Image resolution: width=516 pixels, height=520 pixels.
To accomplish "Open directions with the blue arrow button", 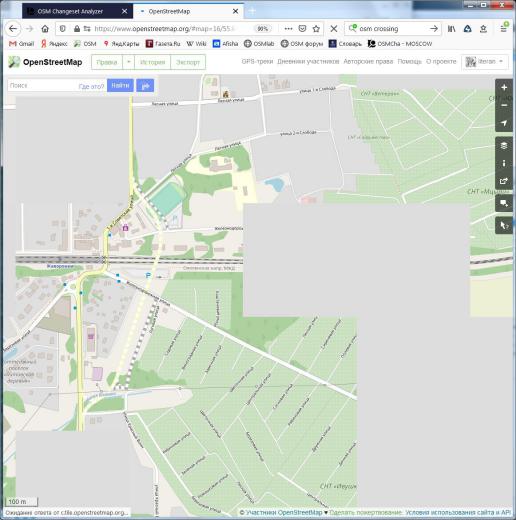I will point(145,86).
